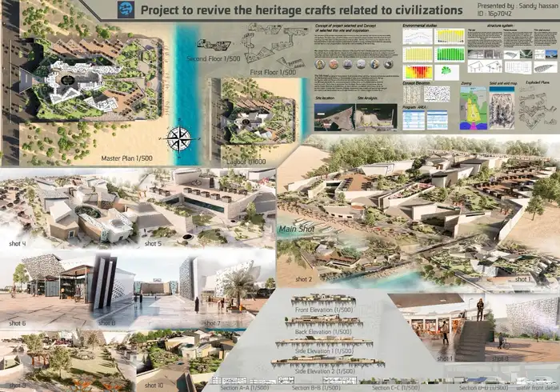This screenshot has width=560, height=392.
Task: Click the 'structure system :' heading
Action: (500, 26)
